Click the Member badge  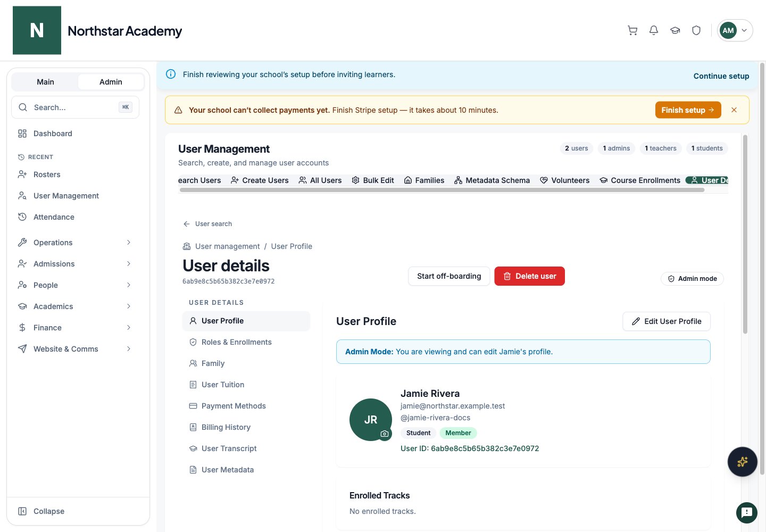[x=458, y=433]
